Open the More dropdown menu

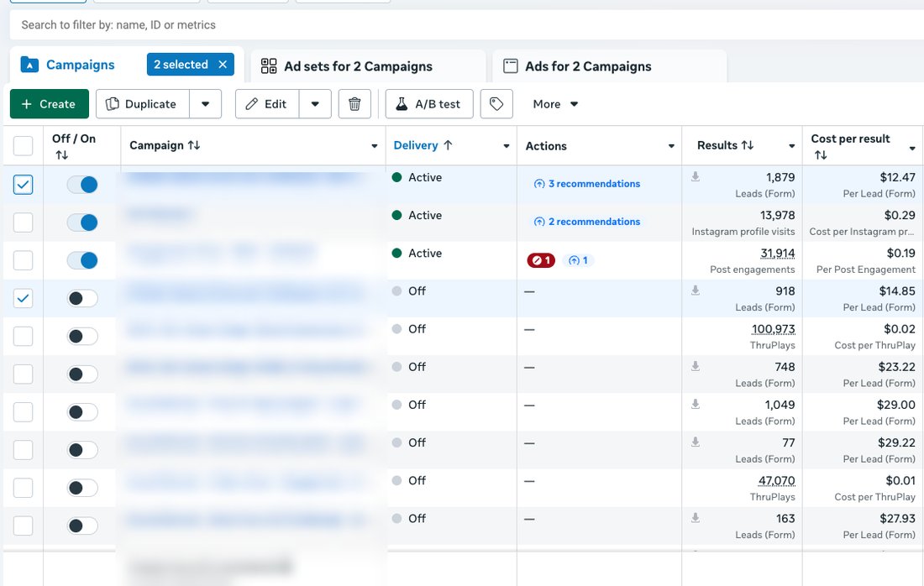coord(555,104)
